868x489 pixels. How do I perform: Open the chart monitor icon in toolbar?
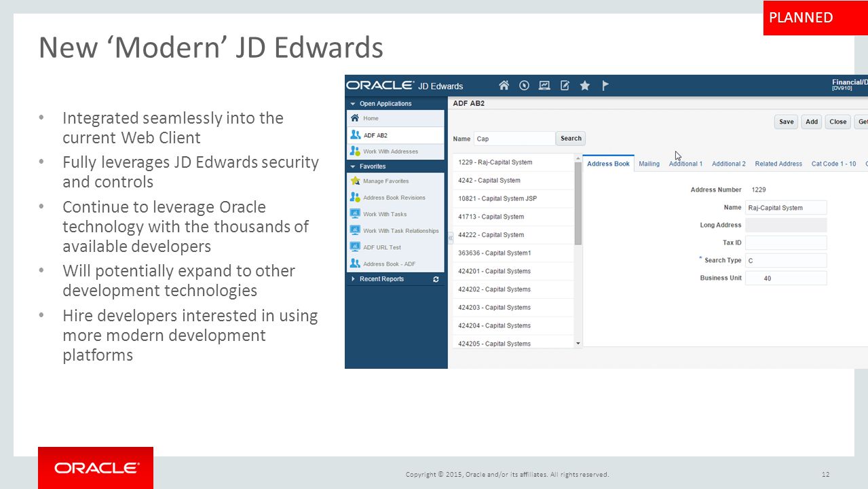(544, 86)
